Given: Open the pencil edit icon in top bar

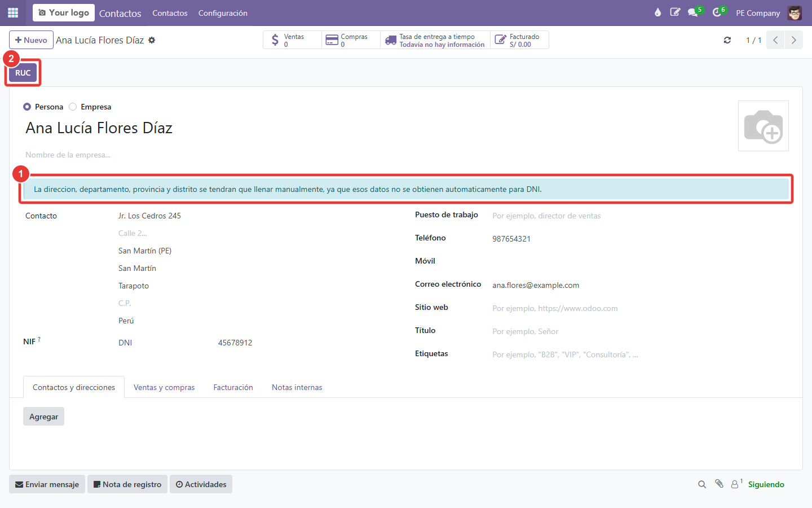Looking at the screenshot, I should point(675,12).
